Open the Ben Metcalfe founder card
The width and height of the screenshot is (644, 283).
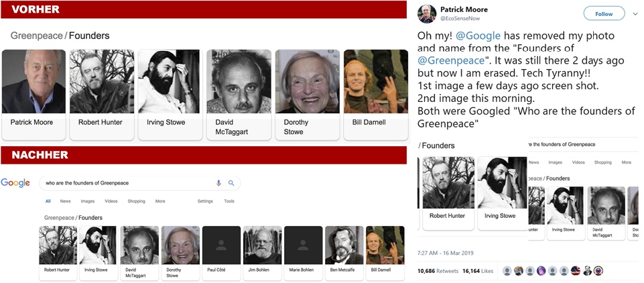344,252
